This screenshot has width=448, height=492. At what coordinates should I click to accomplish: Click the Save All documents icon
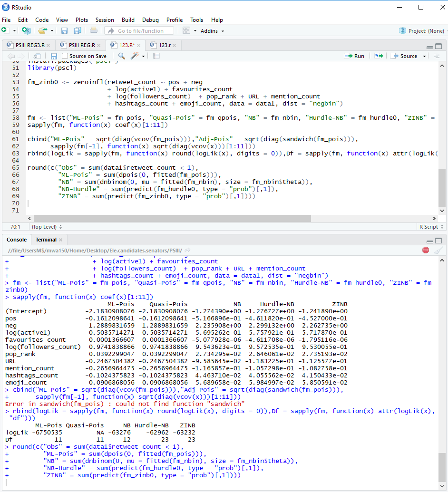point(77,30)
